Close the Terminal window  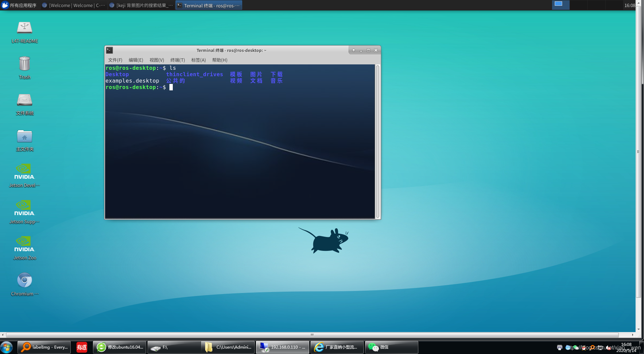coord(376,50)
